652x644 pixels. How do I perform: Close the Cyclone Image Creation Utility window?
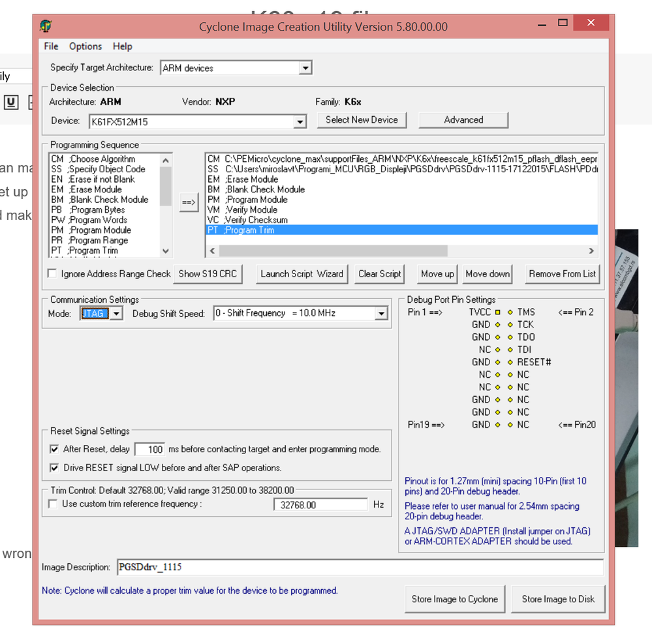tap(591, 22)
